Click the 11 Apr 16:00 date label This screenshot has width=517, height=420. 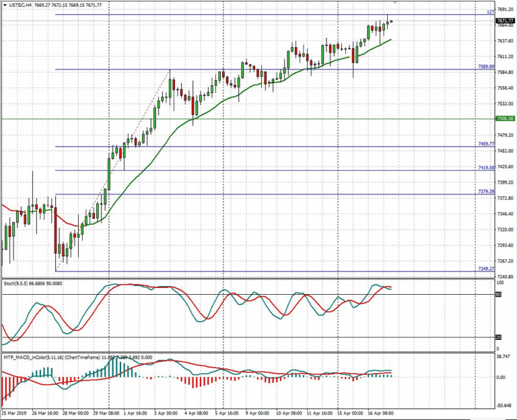click(x=320, y=413)
